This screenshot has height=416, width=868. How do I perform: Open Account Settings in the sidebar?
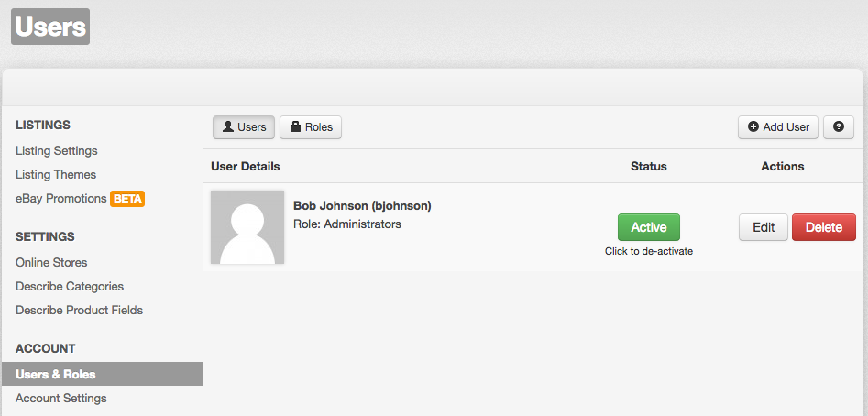coord(61,398)
